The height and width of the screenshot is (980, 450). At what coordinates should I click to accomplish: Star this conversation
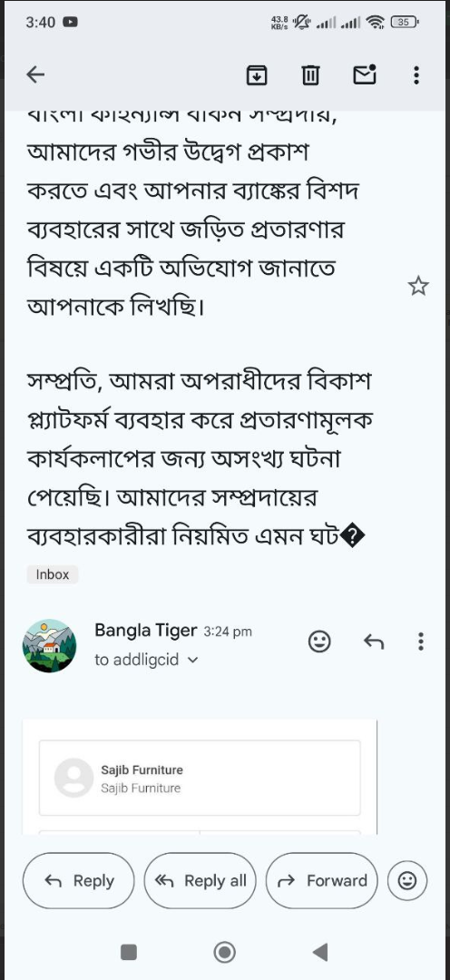(418, 286)
